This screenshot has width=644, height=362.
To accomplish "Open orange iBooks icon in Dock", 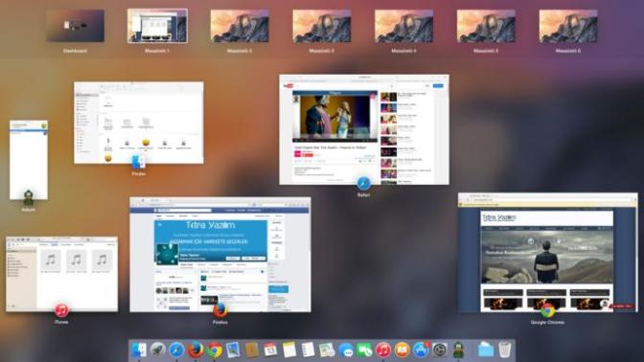I will (x=402, y=351).
